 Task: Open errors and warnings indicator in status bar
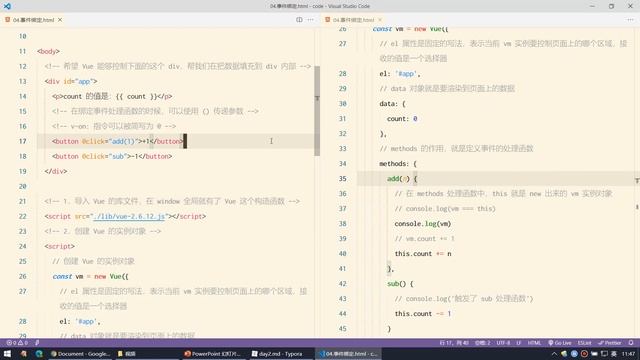[17, 343]
